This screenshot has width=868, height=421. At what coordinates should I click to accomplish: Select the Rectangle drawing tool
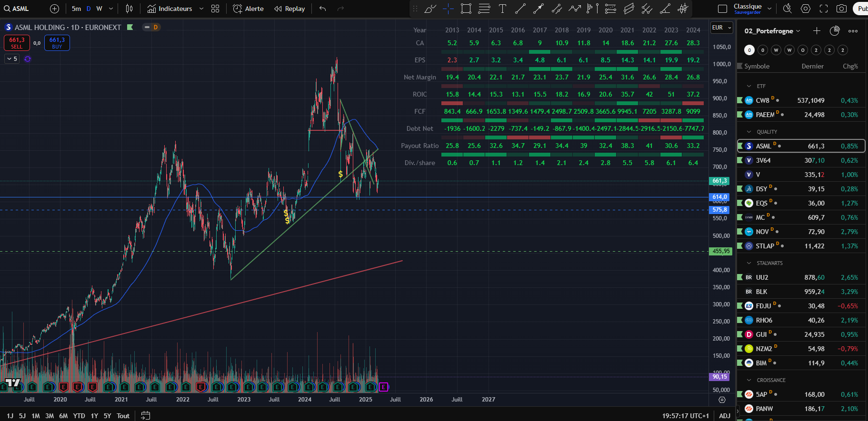pyautogui.click(x=466, y=9)
